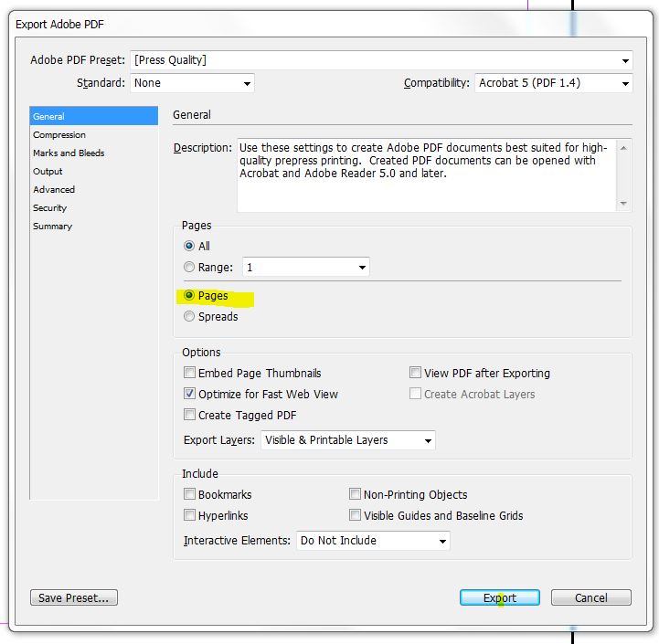This screenshot has width=659, height=644.
Task: Select the Range radio button
Action: (189, 267)
